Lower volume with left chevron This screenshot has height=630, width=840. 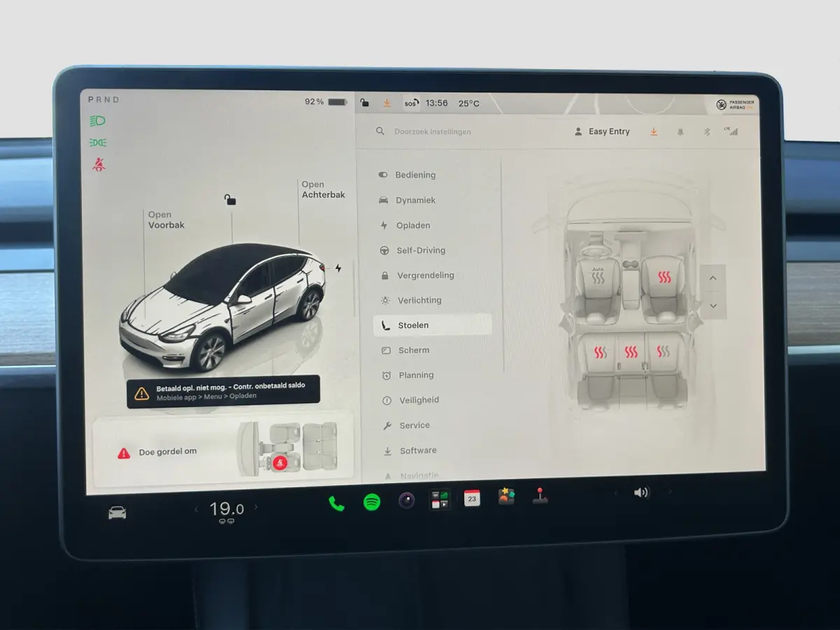pos(616,493)
